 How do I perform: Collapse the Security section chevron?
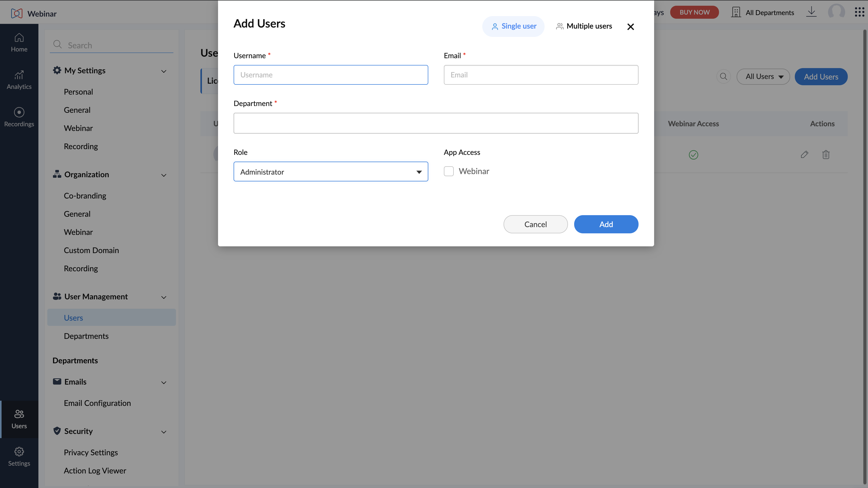(x=164, y=432)
